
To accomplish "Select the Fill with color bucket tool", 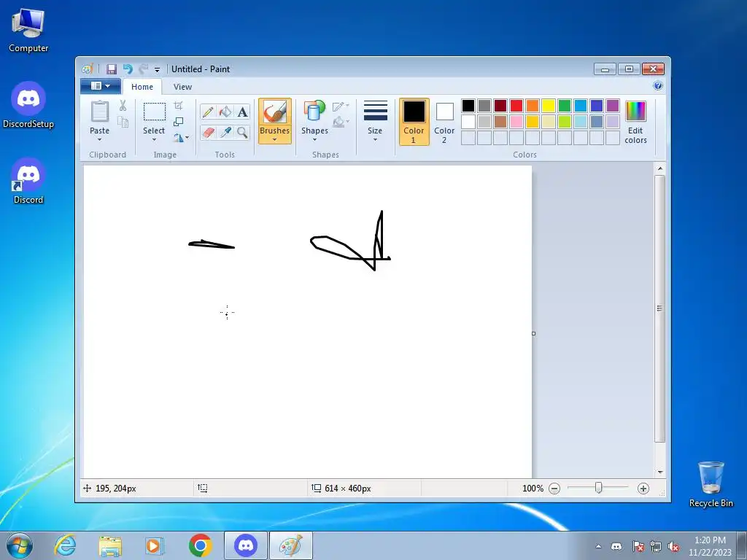I will point(225,112).
